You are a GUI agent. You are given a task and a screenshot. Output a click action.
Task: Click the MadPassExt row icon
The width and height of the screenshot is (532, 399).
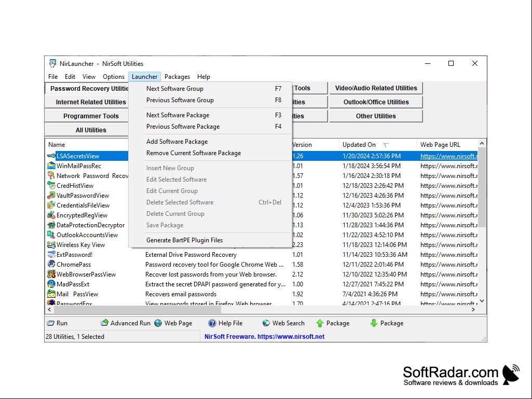pos(51,284)
